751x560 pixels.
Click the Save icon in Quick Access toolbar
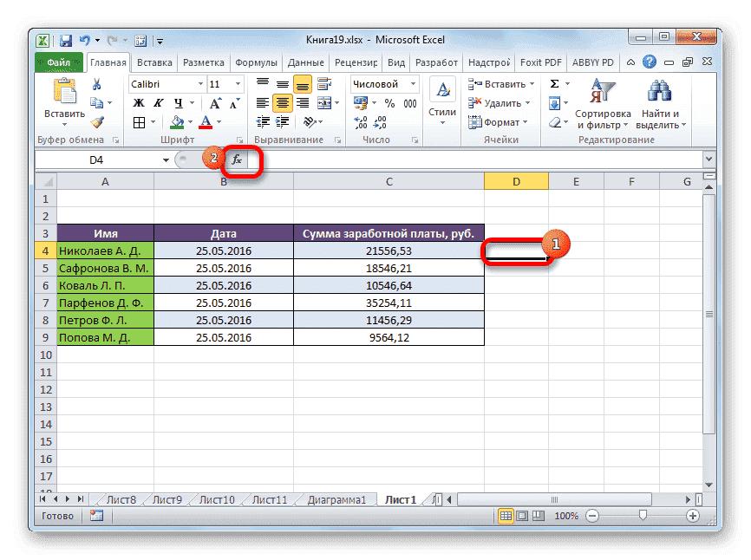(x=65, y=40)
